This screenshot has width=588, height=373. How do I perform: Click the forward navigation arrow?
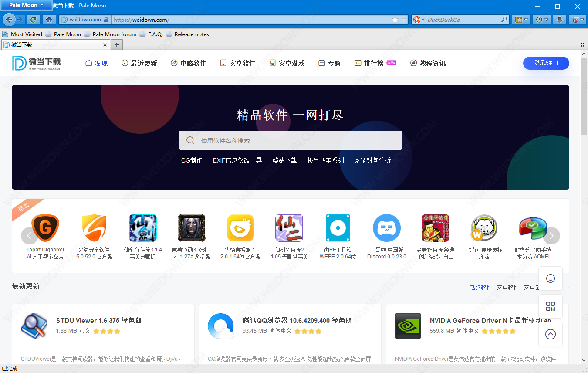[20, 20]
